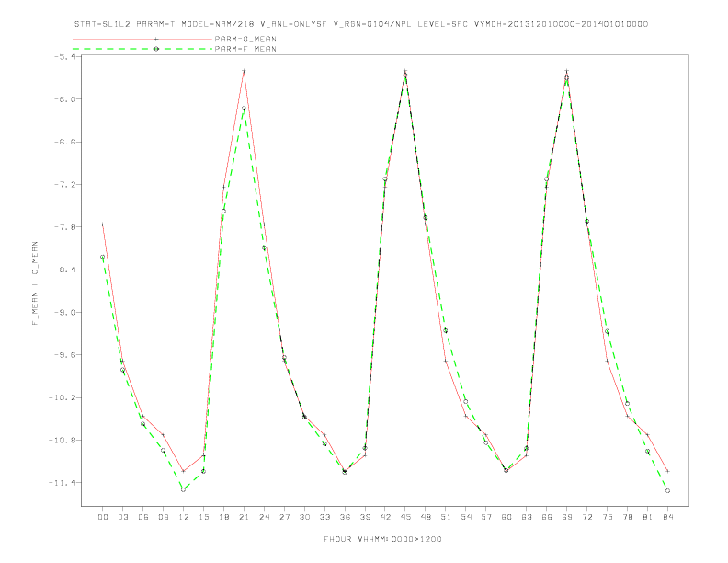Click the -6.0 y-axis tick label
The height and width of the screenshot is (563, 728).
point(65,99)
